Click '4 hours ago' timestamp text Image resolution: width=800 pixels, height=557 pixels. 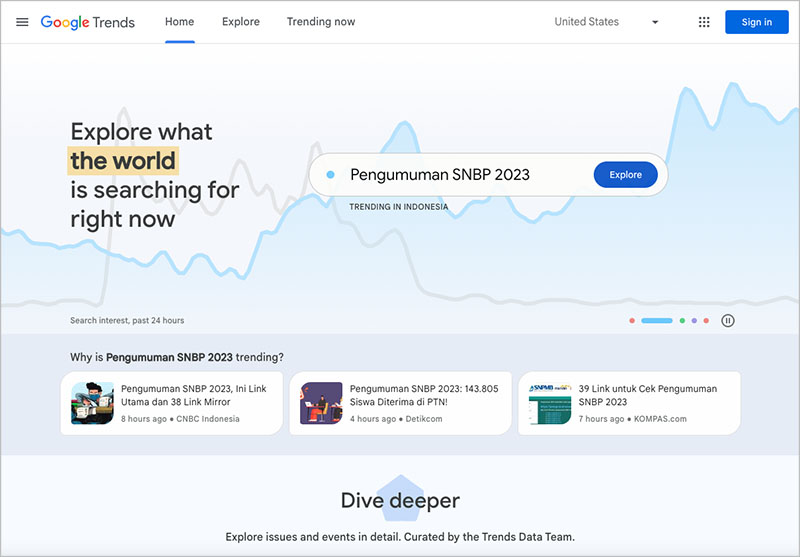(x=373, y=419)
